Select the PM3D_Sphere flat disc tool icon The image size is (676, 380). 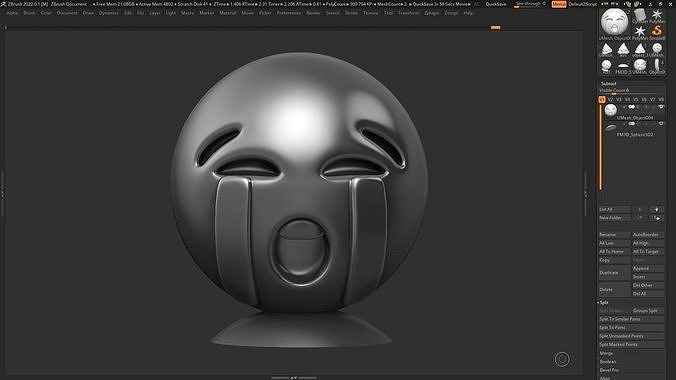[623, 66]
